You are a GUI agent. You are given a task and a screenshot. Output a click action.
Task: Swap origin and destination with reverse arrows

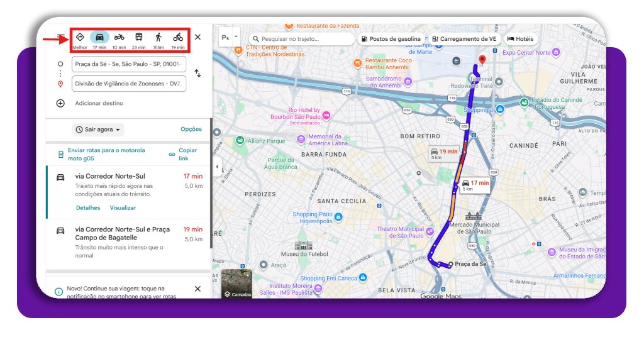[197, 74]
